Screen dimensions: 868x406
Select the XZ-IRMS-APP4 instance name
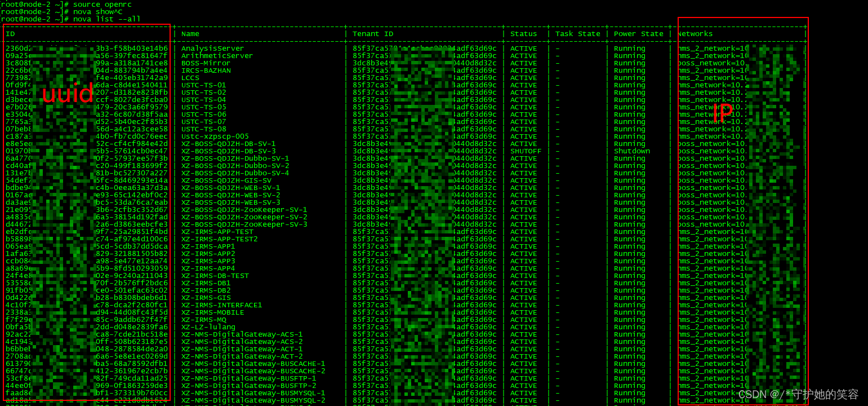208,268
